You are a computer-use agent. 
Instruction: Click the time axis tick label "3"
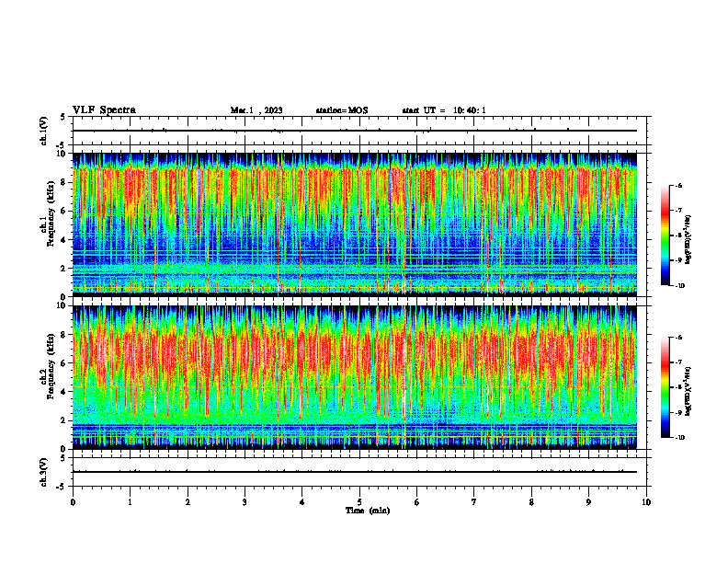[245, 502]
